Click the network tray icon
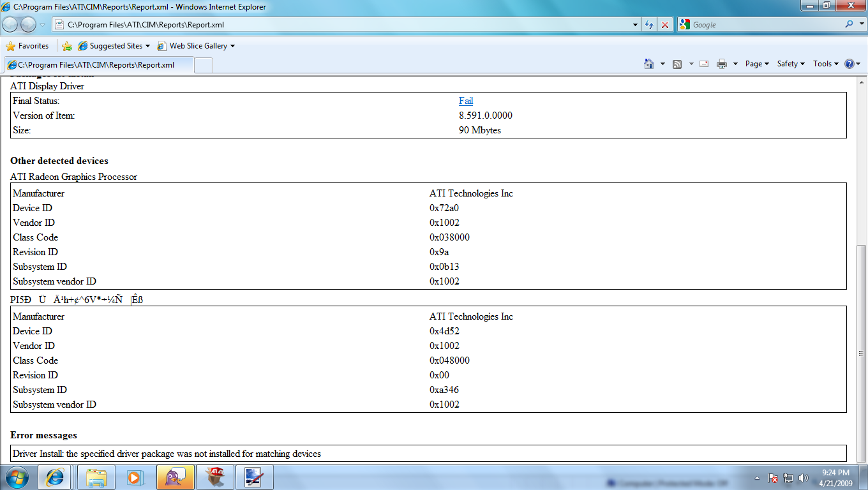 (x=788, y=477)
